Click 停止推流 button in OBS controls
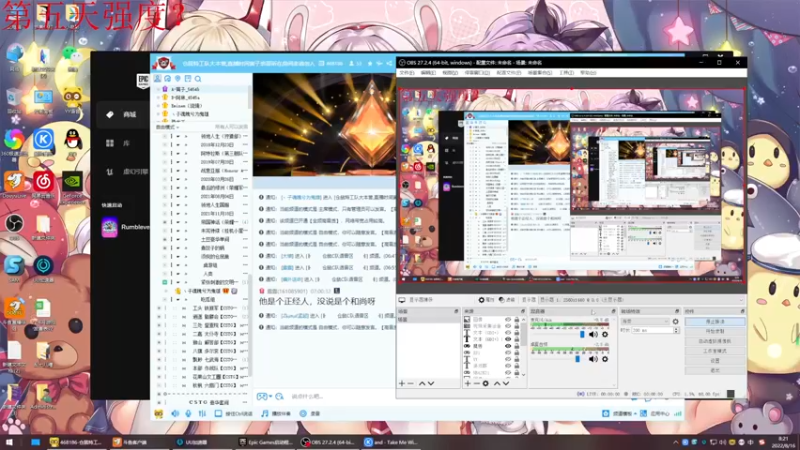 click(x=715, y=322)
